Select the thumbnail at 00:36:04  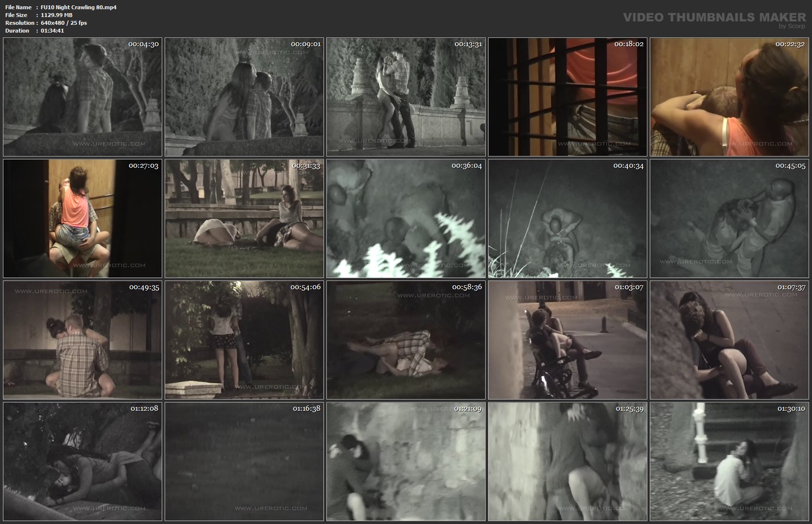406,219
